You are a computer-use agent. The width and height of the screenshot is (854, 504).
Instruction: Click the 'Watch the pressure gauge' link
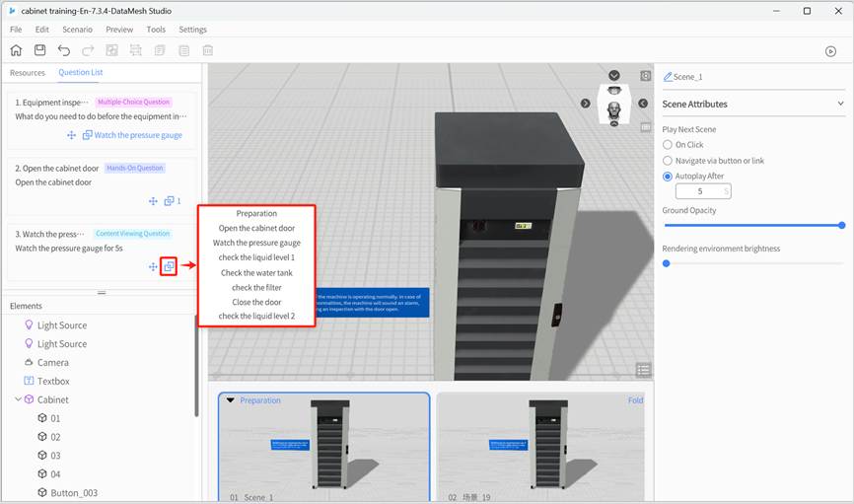(137, 135)
